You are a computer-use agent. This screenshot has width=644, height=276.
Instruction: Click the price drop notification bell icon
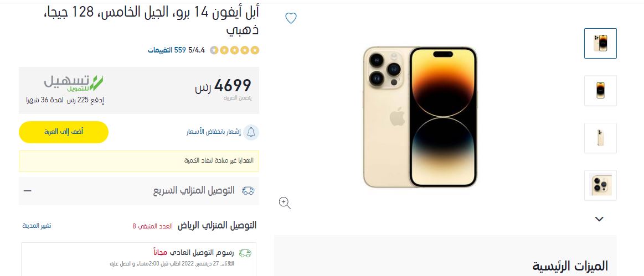point(251,132)
